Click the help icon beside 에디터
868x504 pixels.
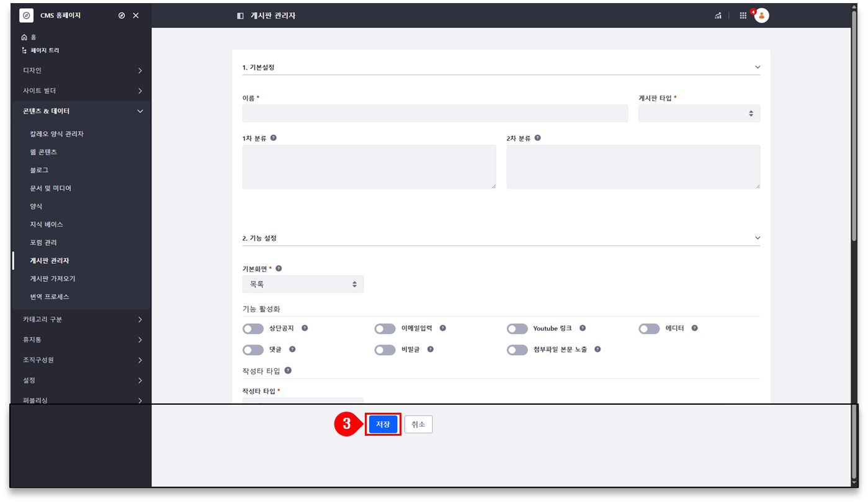pyautogui.click(x=694, y=328)
